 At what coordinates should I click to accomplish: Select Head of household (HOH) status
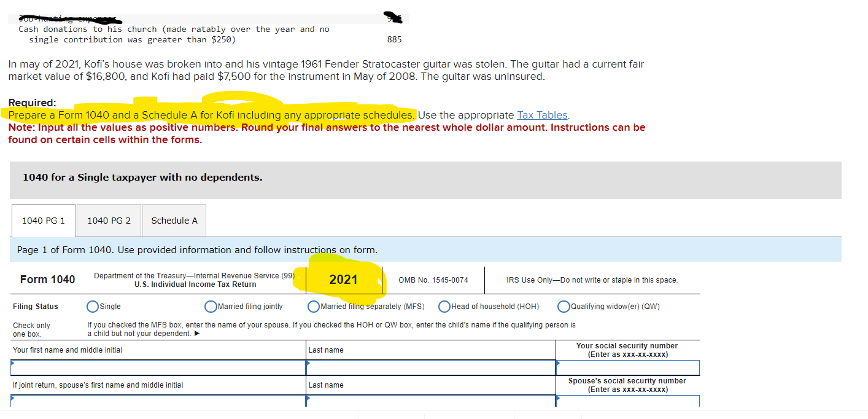pyautogui.click(x=444, y=306)
